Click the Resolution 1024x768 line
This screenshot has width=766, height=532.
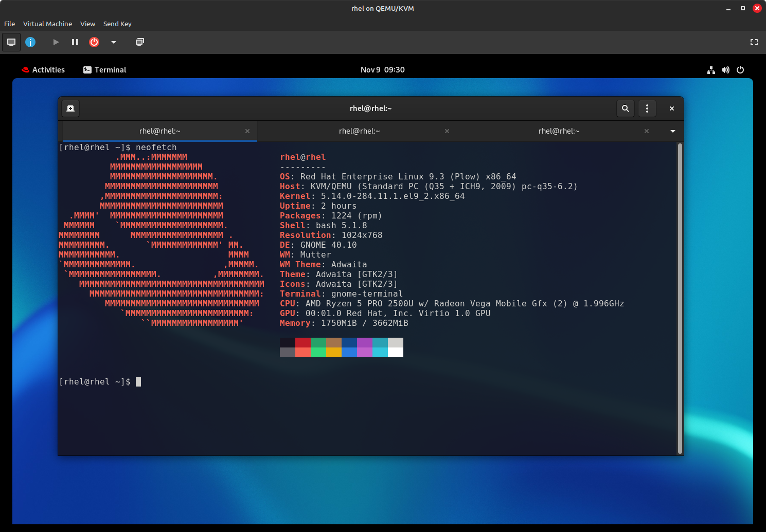tap(331, 235)
